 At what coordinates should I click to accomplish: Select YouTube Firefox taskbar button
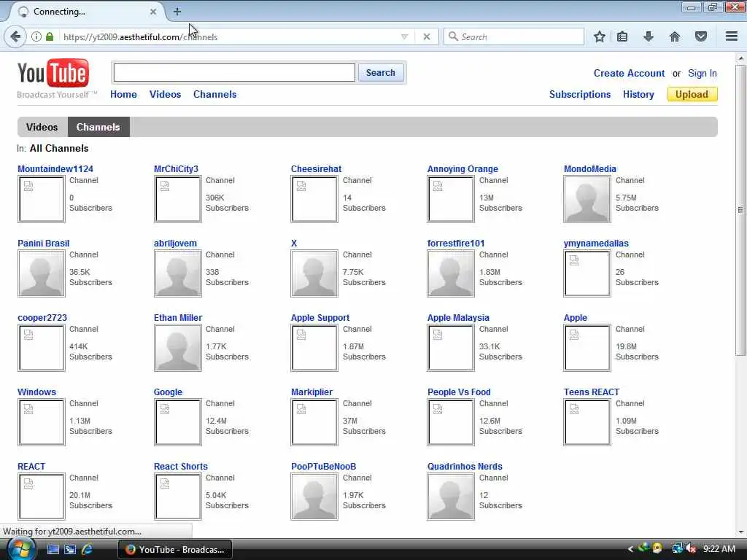(x=175, y=550)
